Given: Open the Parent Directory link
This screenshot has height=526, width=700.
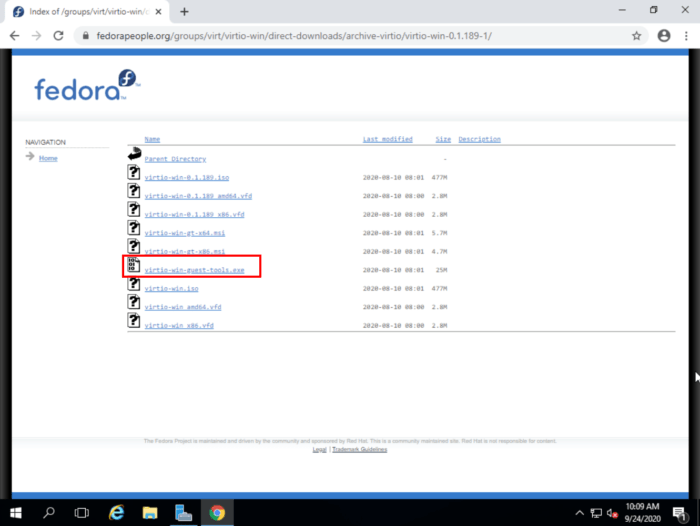Looking at the screenshot, I should pos(175,159).
